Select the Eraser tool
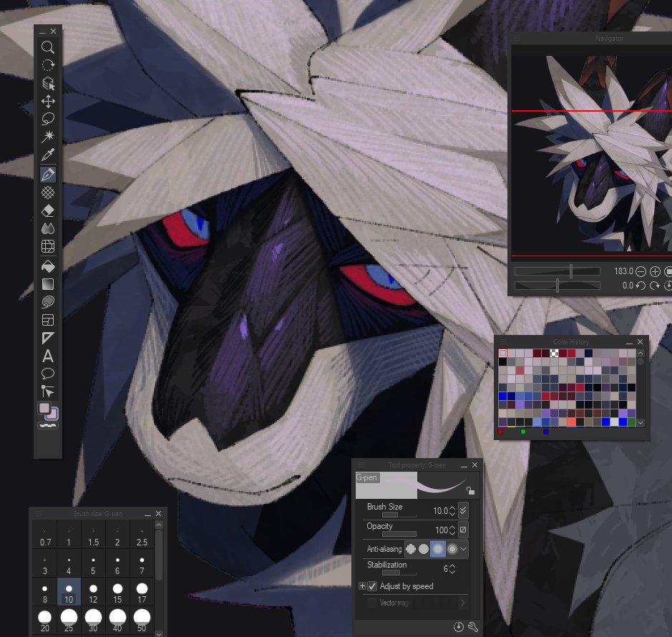This screenshot has height=637, width=672. [47, 210]
